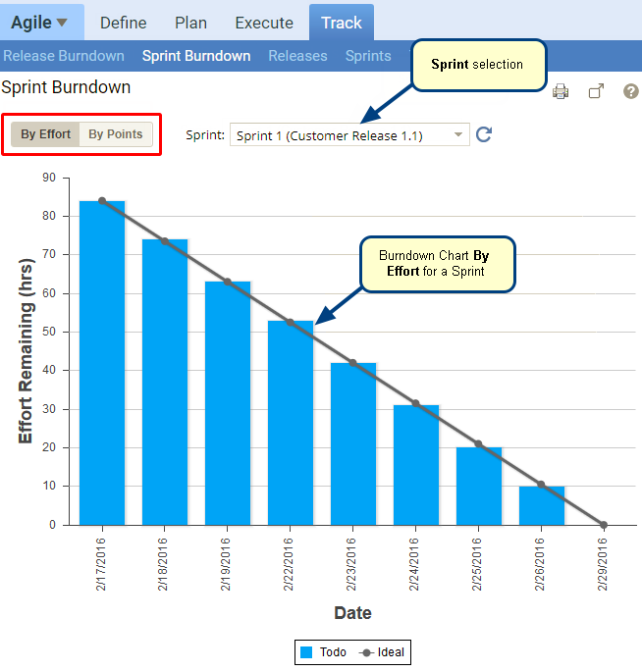Image resolution: width=642 pixels, height=672 pixels.
Task: Open the Releases submenu link
Action: pyautogui.click(x=297, y=56)
